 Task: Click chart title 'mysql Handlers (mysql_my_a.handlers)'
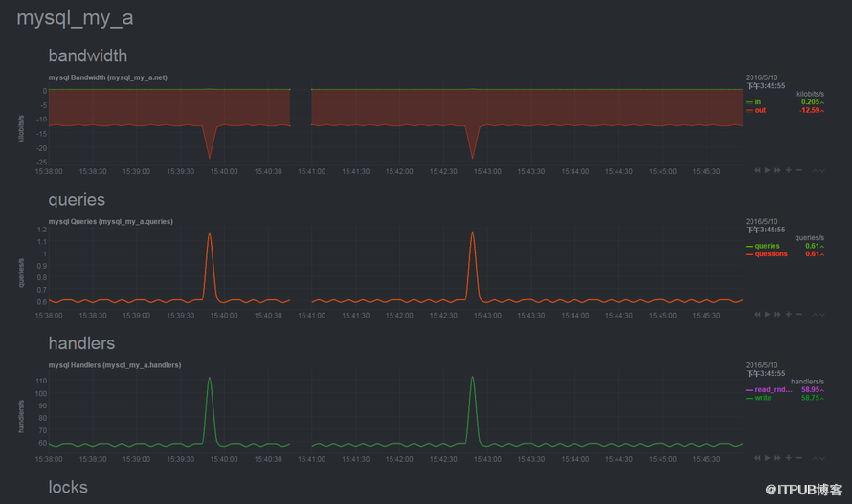(x=115, y=365)
